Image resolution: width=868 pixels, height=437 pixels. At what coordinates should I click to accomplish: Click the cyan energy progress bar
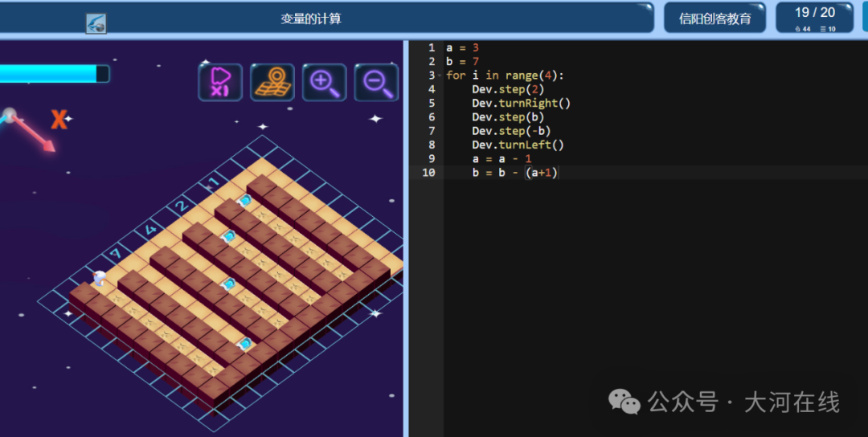(55, 74)
